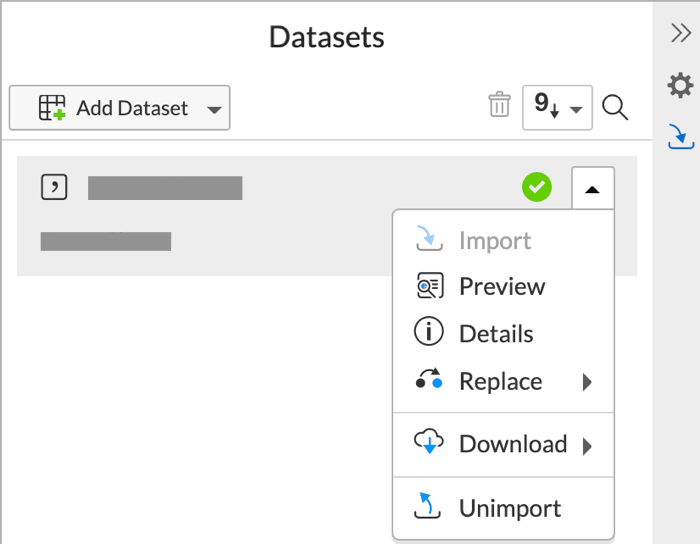Open the sort order dropdown
700x544 pixels.
coord(557,108)
